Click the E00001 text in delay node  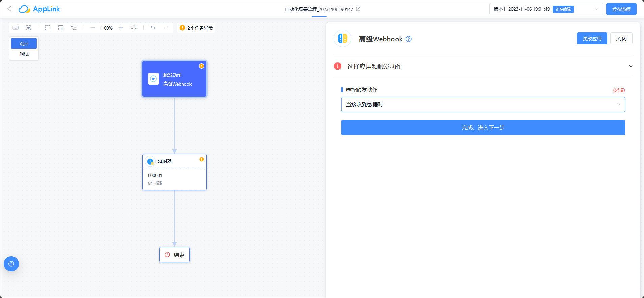[x=155, y=175]
